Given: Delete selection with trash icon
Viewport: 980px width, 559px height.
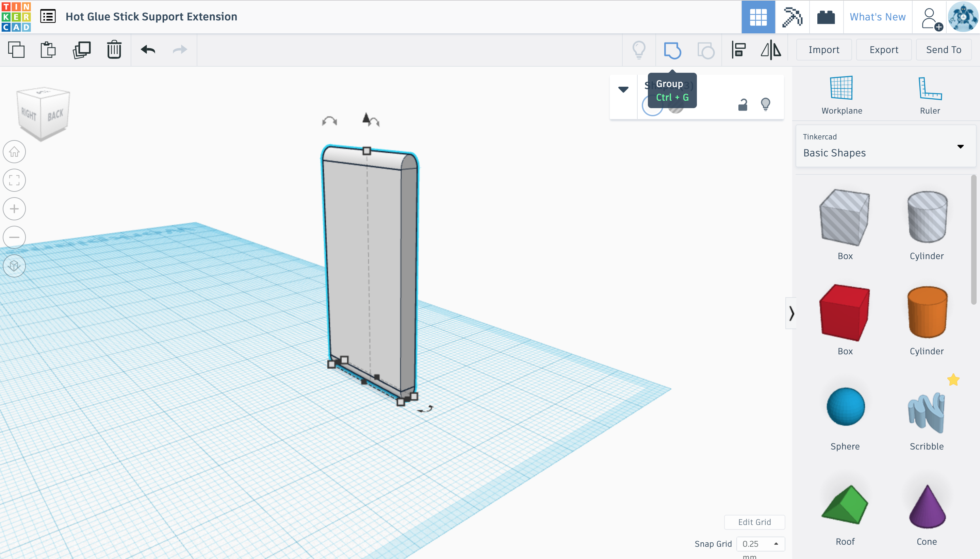Looking at the screenshot, I should tap(114, 50).
